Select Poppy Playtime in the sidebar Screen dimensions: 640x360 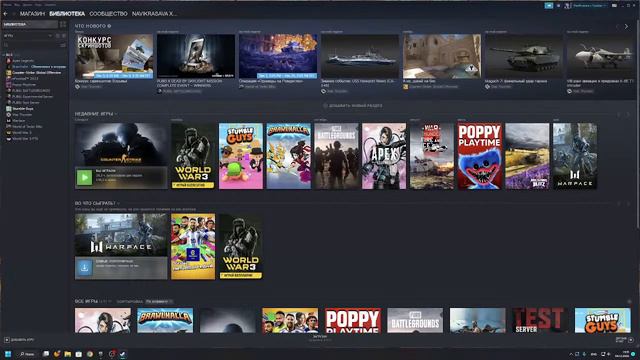click(21, 84)
